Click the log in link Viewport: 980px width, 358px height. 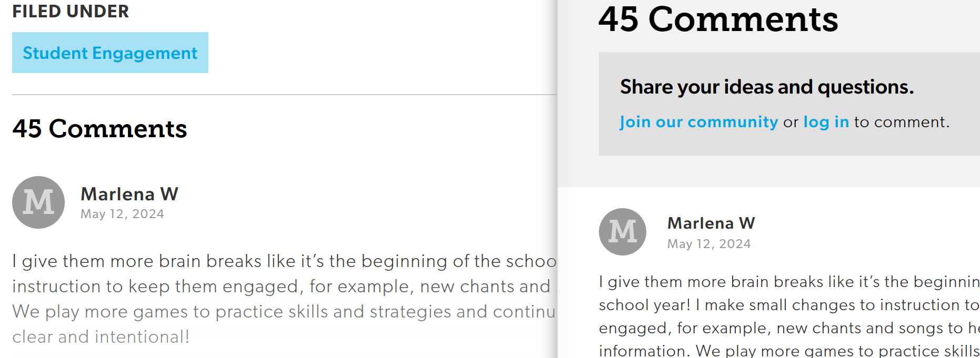click(x=826, y=122)
